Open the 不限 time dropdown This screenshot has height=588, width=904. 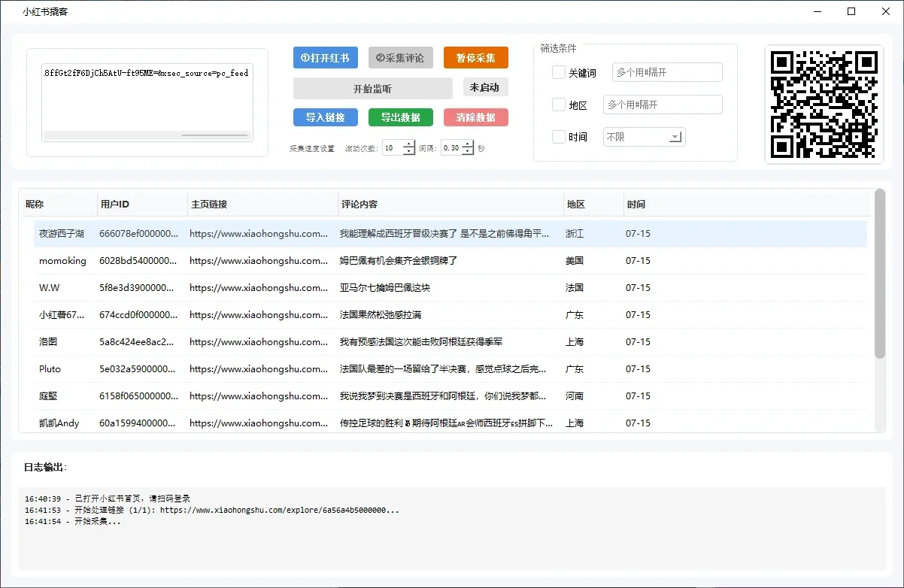pyautogui.click(x=644, y=137)
